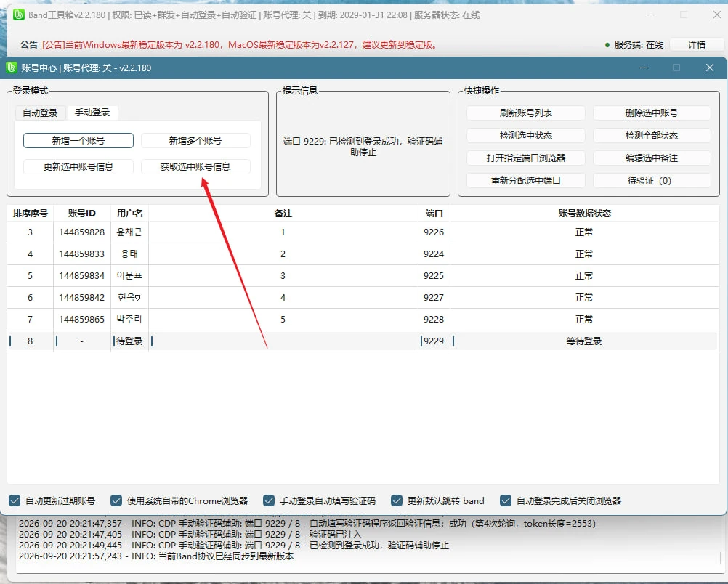728x584 pixels.
Task: Click 更新选中账号信息 button
Action: pyautogui.click(x=78, y=166)
